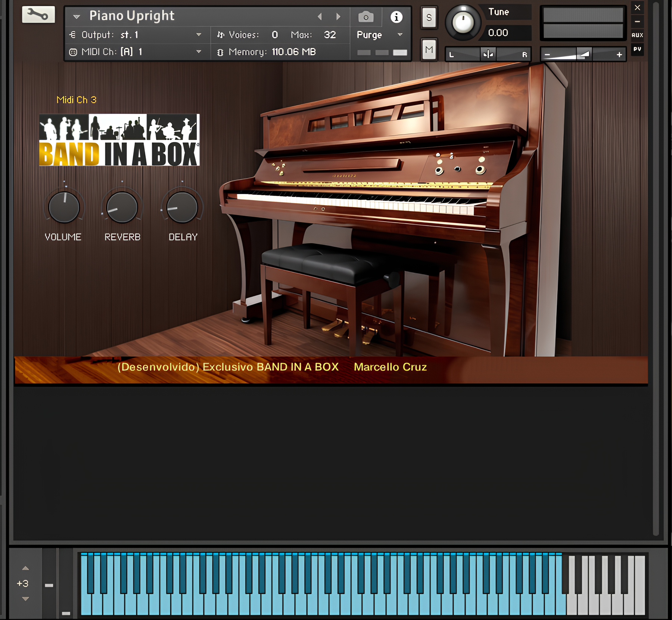Screen dimensions: 672x620
Task: Open the instrument info icon
Action: coord(396,17)
